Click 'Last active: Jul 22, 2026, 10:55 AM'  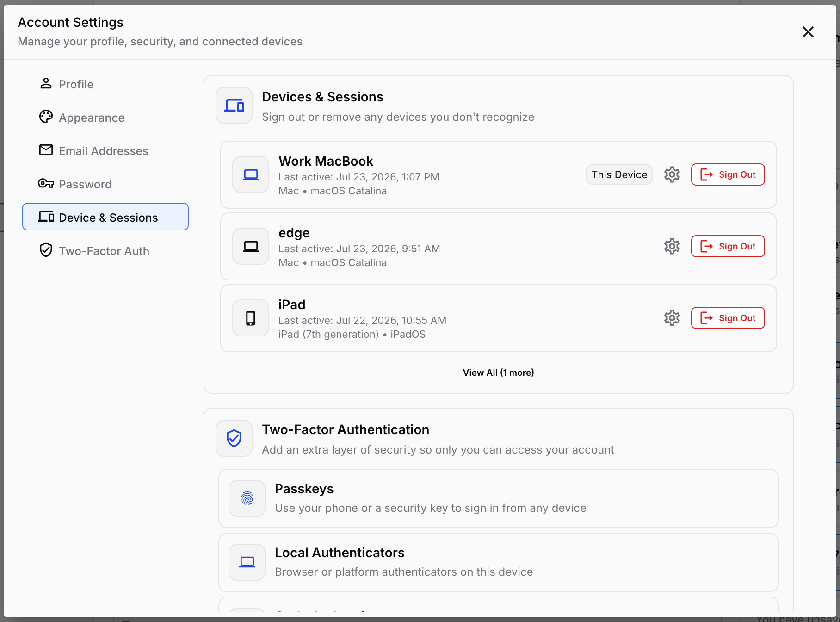pyautogui.click(x=362, y=320)
